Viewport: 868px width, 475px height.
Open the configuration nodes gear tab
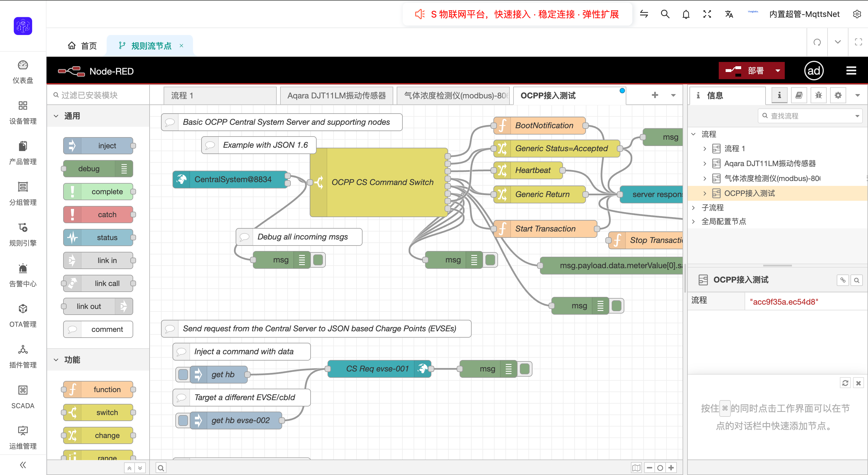pyautogui.click(x=838, y=95)
